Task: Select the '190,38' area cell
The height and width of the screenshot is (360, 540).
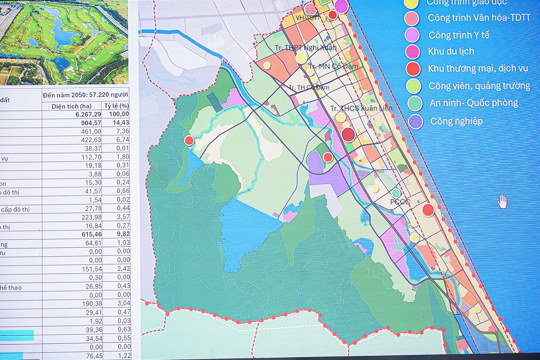Action: click(x=92, y=304)
